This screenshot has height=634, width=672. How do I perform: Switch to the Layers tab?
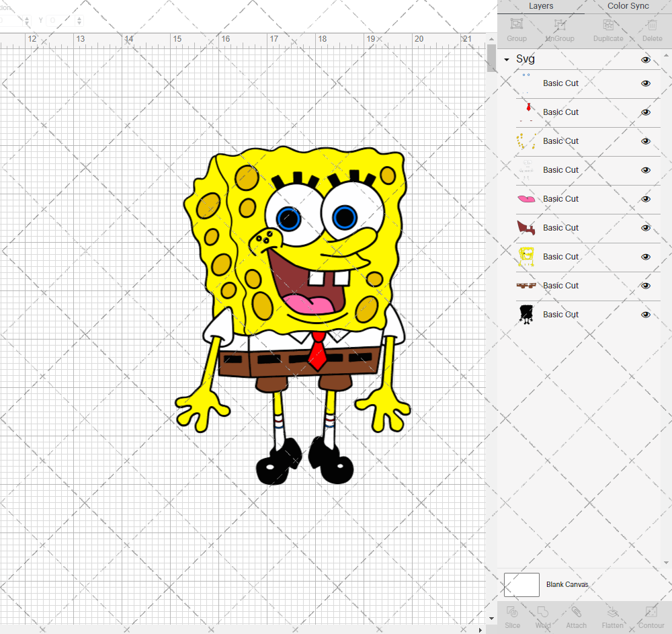[541, 6]
